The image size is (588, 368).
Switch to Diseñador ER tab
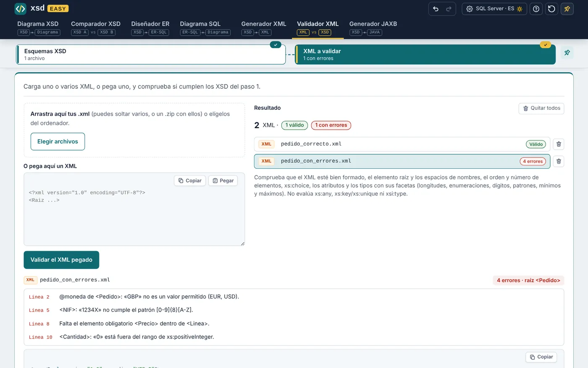[150, 28]
